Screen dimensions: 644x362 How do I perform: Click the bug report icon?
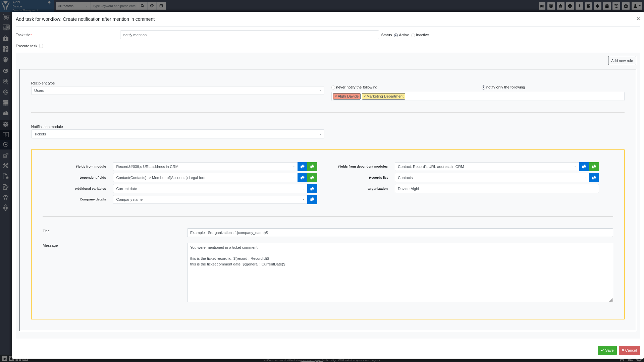click(560, 6)
